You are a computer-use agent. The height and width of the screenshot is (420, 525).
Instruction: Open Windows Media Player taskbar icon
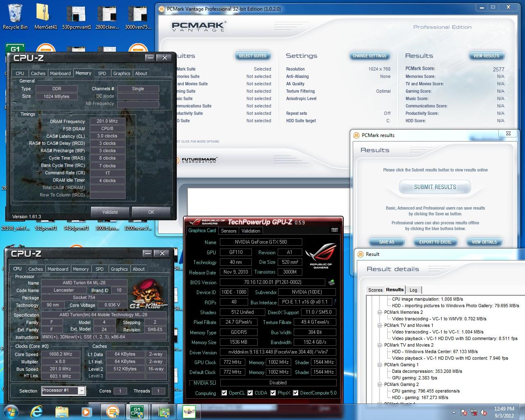coord(86,411)
